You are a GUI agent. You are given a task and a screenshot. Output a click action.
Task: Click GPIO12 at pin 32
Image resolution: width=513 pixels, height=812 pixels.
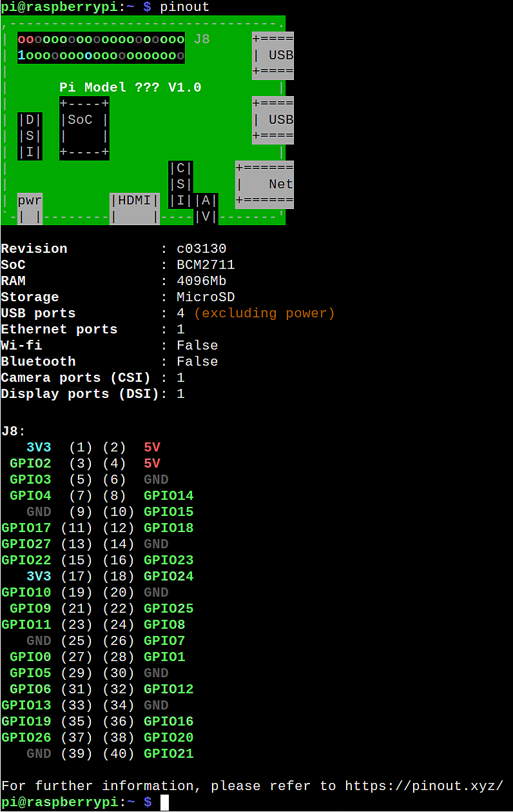click(x=168, y=689)
